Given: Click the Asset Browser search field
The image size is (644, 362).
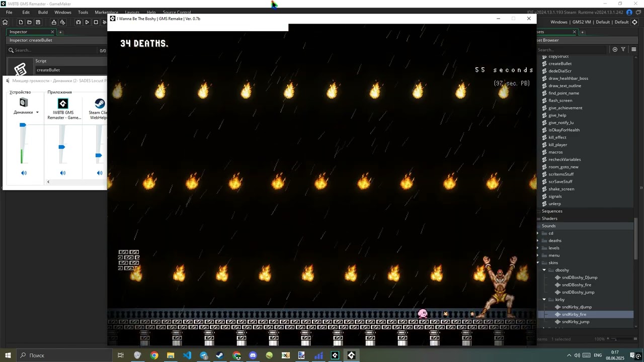Looking at the screenshot, I should pos(573,50).
